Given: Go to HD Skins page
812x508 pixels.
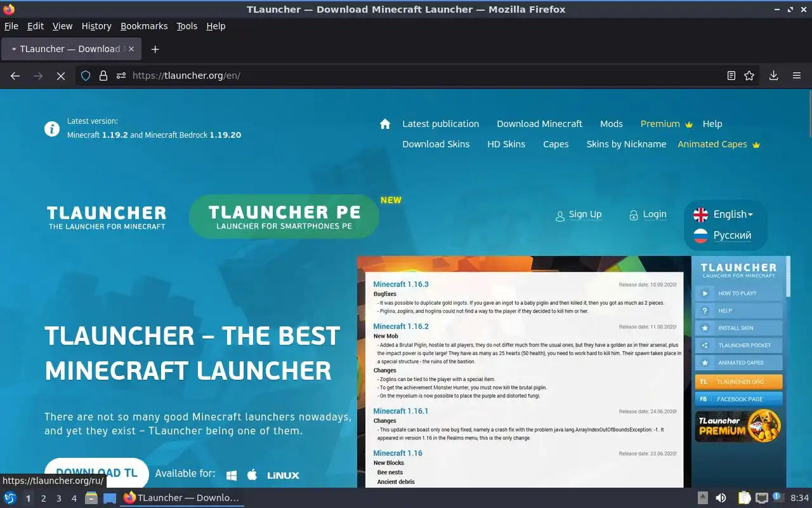Looking at the screenshot, I should (x=506, y=144).
